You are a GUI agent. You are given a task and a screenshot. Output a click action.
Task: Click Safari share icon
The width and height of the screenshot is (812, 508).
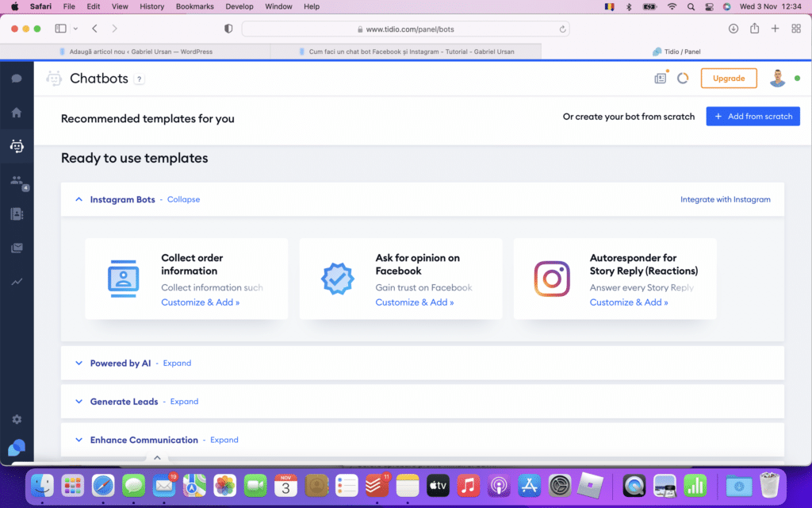(x=755, y=28)
